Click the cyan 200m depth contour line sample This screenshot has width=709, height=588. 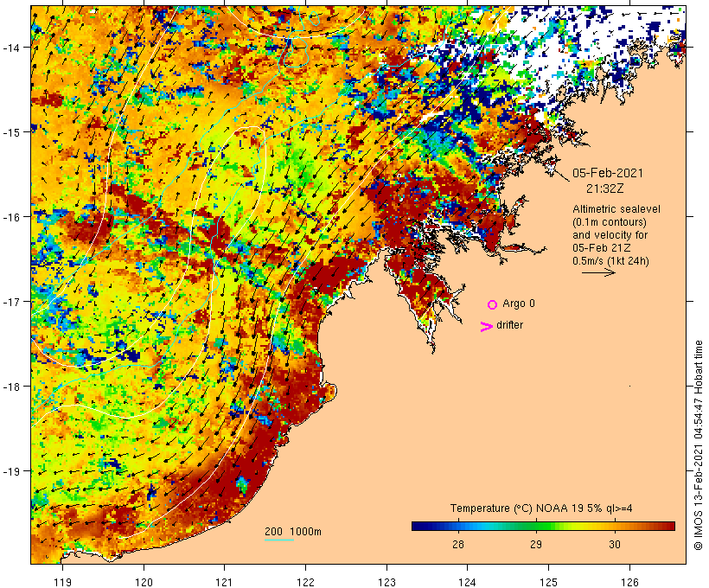point(279,540)
